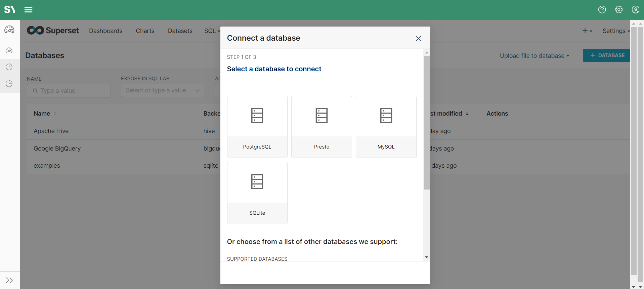This screenshot has height=289, width=644.
Task: Close the Connect a database dialog
Action: pos(418,39)
